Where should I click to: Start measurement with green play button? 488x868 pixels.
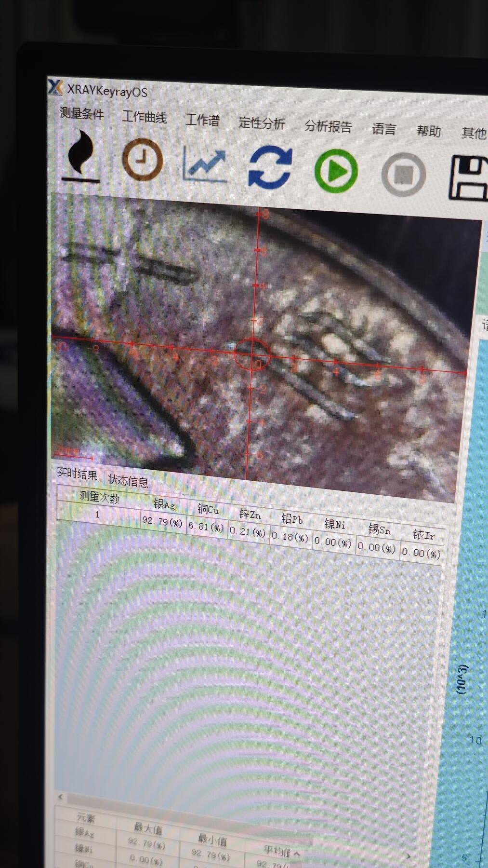tap(336, 171)
